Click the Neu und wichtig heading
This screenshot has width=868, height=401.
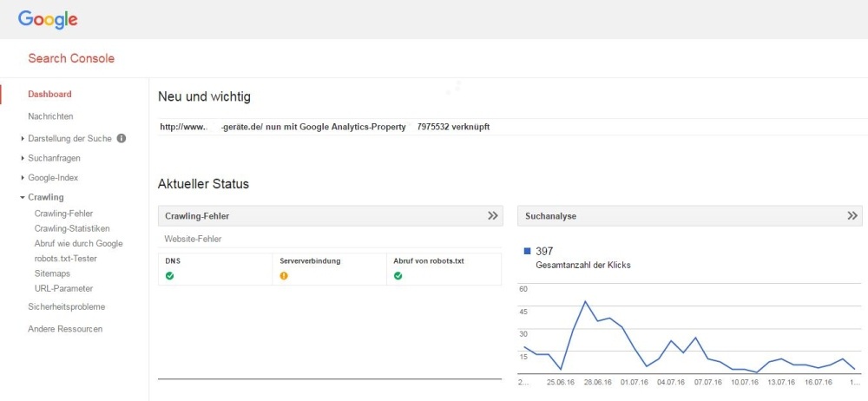tap(204, 97)
